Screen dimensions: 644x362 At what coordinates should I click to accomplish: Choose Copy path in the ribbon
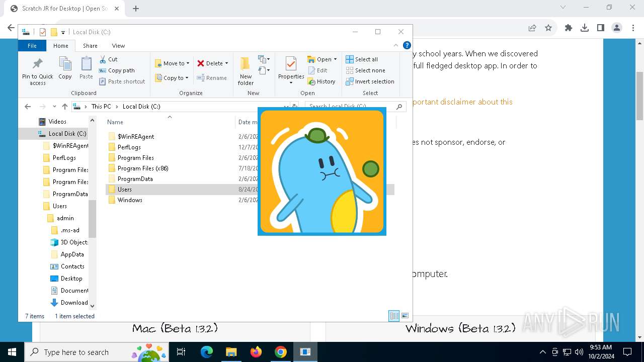[x=117, y=70]
